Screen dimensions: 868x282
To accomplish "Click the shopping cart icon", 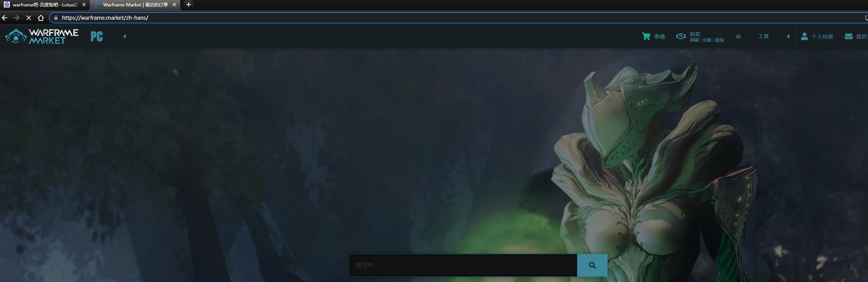I will point(646,36).
